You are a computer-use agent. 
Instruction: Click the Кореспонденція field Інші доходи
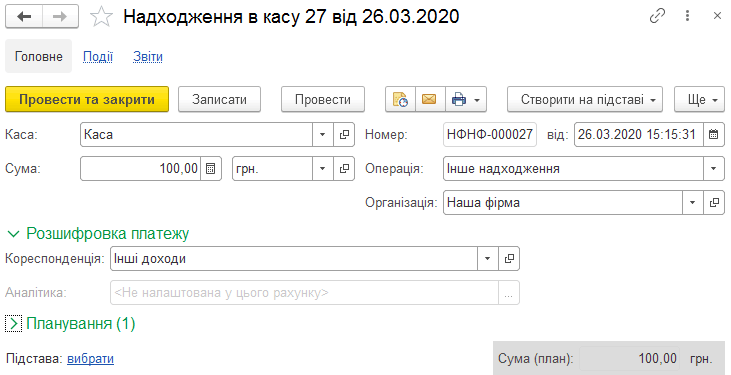(294, 258)
